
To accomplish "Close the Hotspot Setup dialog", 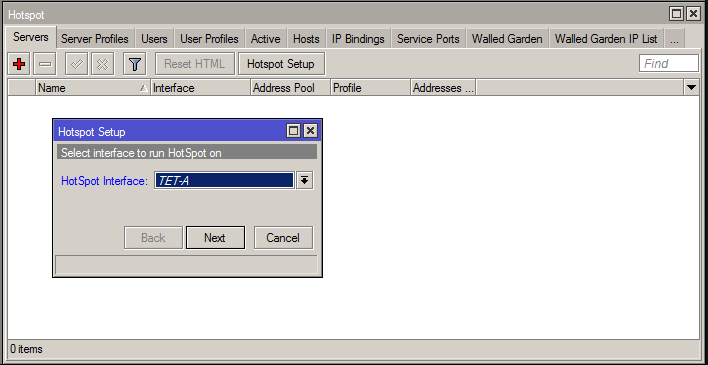I will click(x=310, y=131).
